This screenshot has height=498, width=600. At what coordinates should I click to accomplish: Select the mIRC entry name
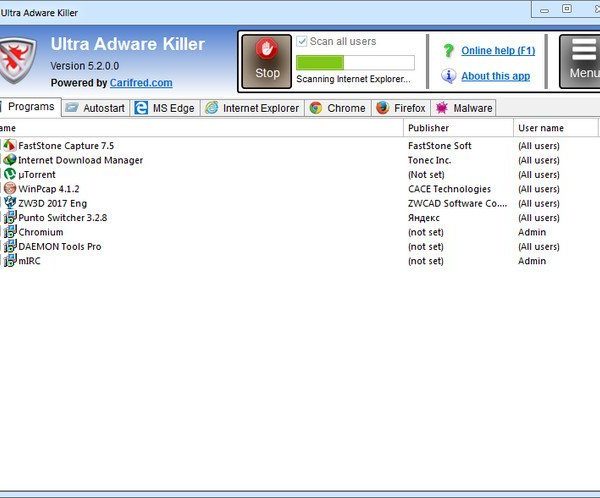point(29,261)
